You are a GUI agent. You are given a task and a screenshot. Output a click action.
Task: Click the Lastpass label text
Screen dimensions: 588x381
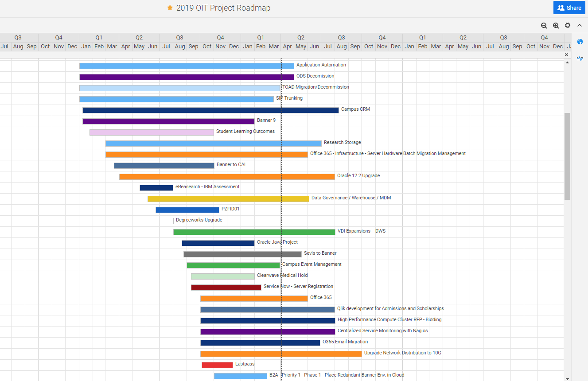(x=245, y=364)
